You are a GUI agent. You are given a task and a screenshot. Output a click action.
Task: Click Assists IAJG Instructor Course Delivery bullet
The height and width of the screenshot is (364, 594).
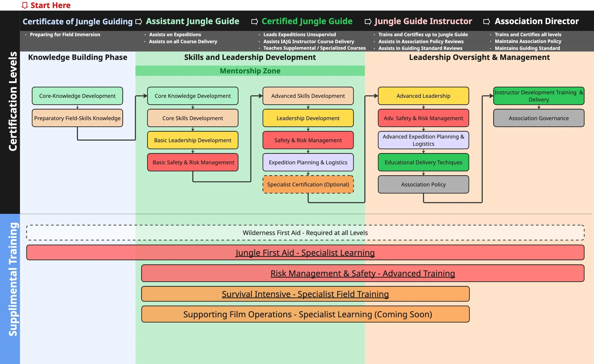pyautogui.click(x=309, y=42)
